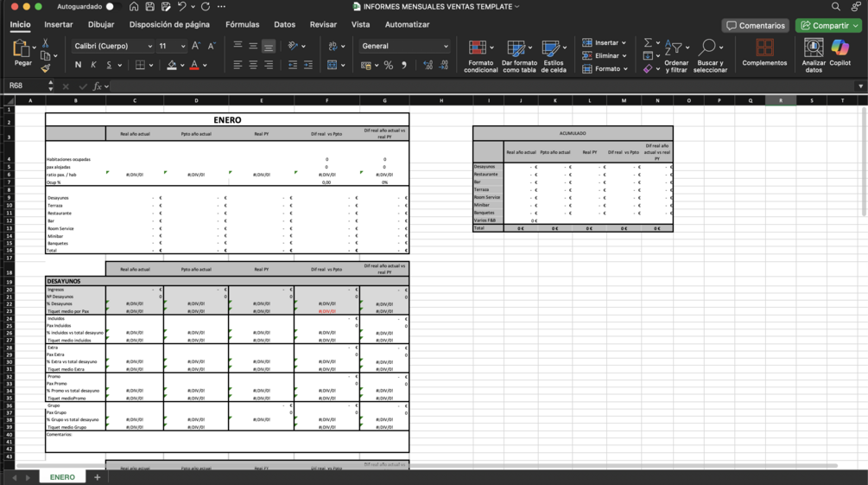Center text horizontally

(253, 65)
